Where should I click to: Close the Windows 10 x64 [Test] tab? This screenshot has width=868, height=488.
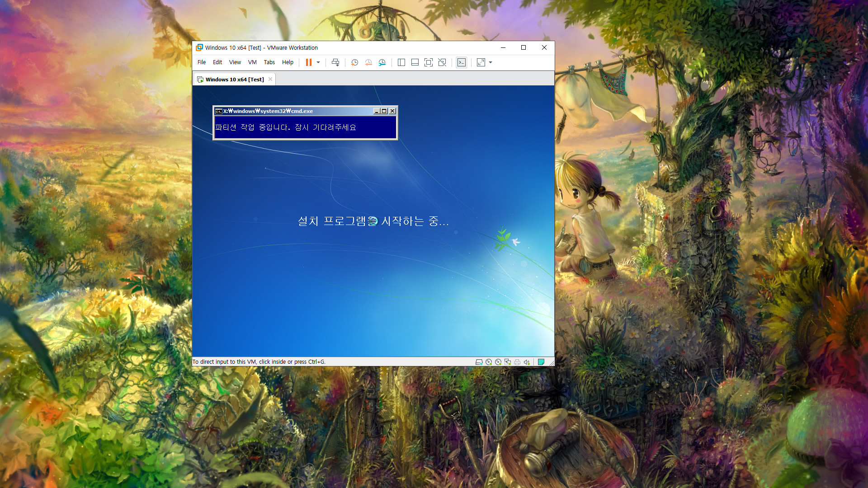[x=270, y=79]
